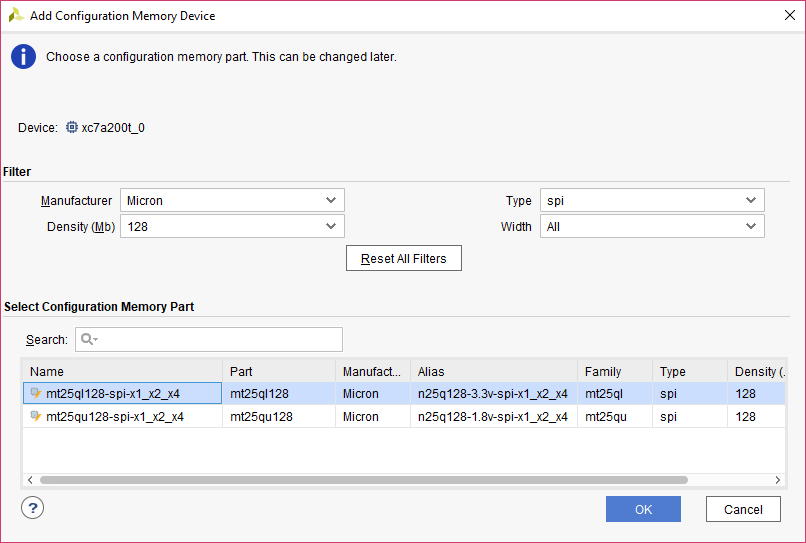Viewport: 806px width, 543px height.
Task: Confirm with the OK button
Action: tap(643, 509)
